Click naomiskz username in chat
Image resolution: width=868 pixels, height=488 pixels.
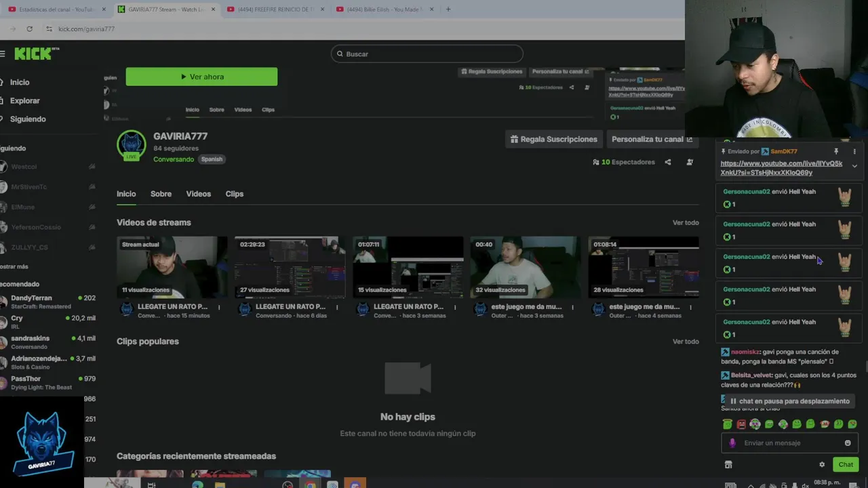point(745,352)
